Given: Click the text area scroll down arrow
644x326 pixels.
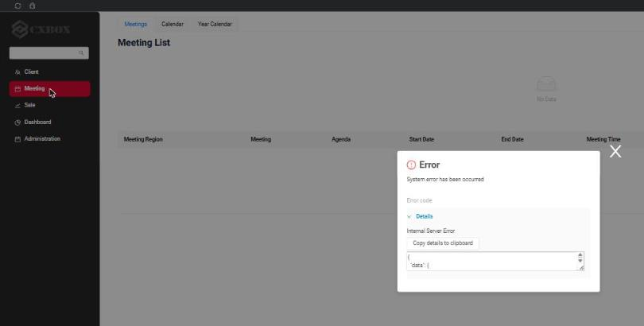Looking at the screenshot, I should point(580,261).
